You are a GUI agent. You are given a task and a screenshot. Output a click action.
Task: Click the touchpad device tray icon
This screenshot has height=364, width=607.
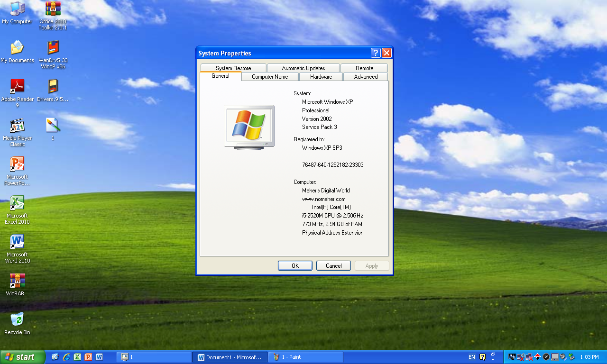555,357
